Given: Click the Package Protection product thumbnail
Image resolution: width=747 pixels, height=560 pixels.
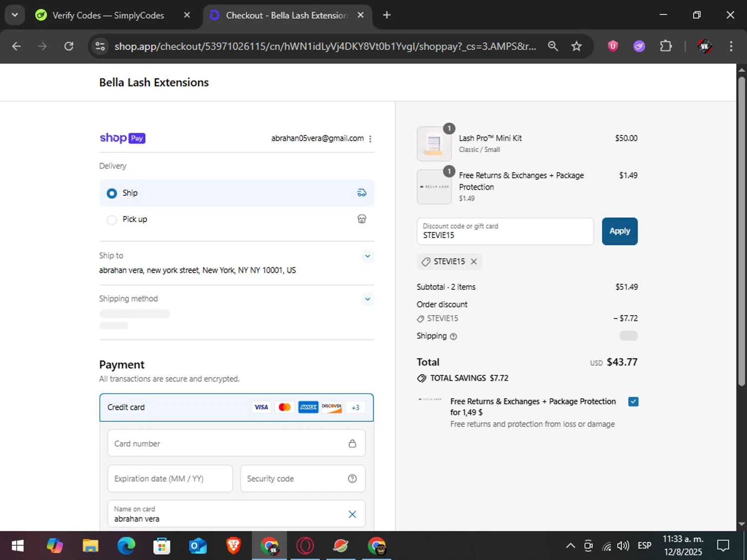Looking at the screenshot, I should (x=434, y=187).
